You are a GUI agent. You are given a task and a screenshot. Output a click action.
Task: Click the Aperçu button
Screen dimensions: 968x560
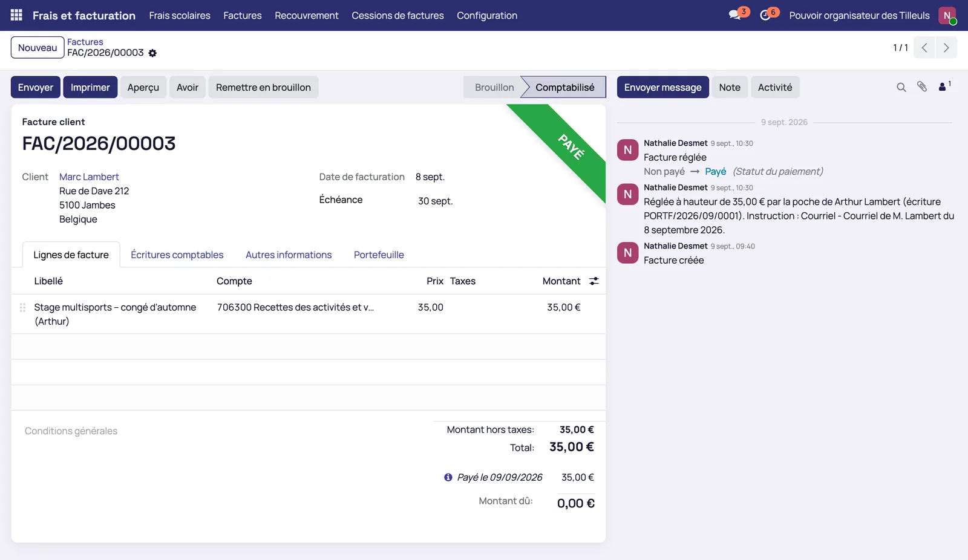pos(143,87)
